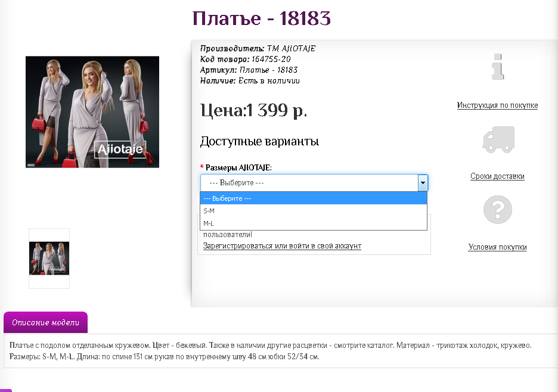Image resolution: width=558 pixels, height=392 pixels.
Task: Click the large main product photo
Action: click(x=92, y=111)
